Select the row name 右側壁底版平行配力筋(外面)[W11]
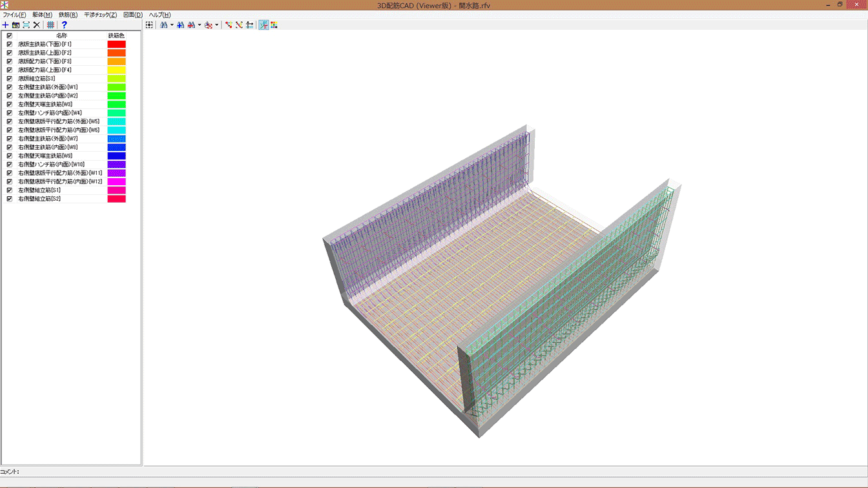The width and height of the screenshot is (868, 488). (60, 173)
